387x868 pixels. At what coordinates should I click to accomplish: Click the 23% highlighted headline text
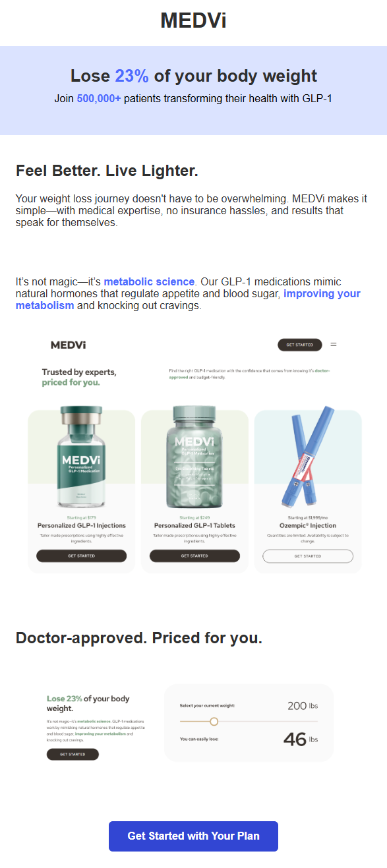(132, 76)
